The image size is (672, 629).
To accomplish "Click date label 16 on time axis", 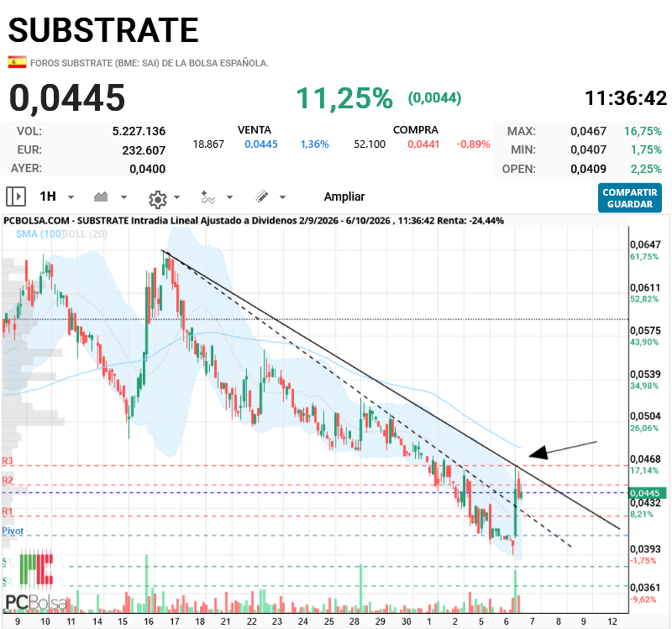I will coord(149,621).
